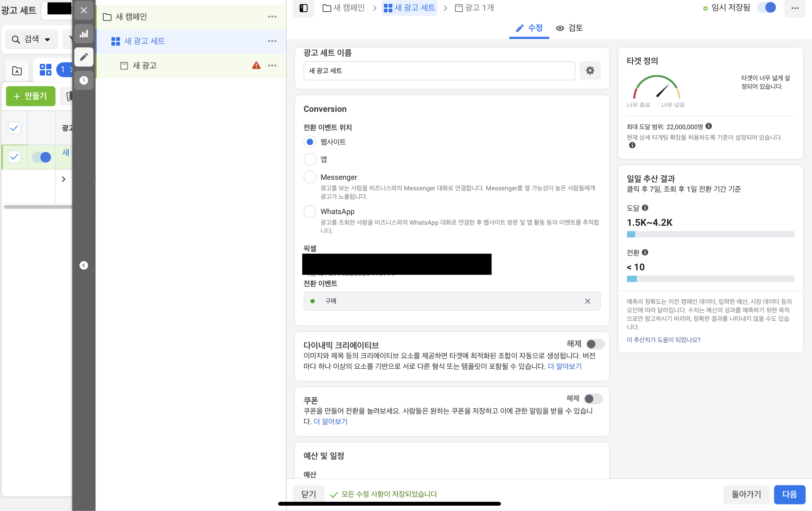Turn on the 쿠폰 toggle
812x511 pixels.
click(593, 399)
